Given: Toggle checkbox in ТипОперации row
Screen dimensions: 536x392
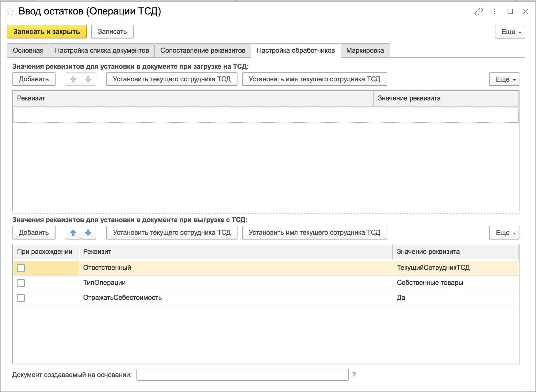Looking at the screenshot, I should pos(21,283).
